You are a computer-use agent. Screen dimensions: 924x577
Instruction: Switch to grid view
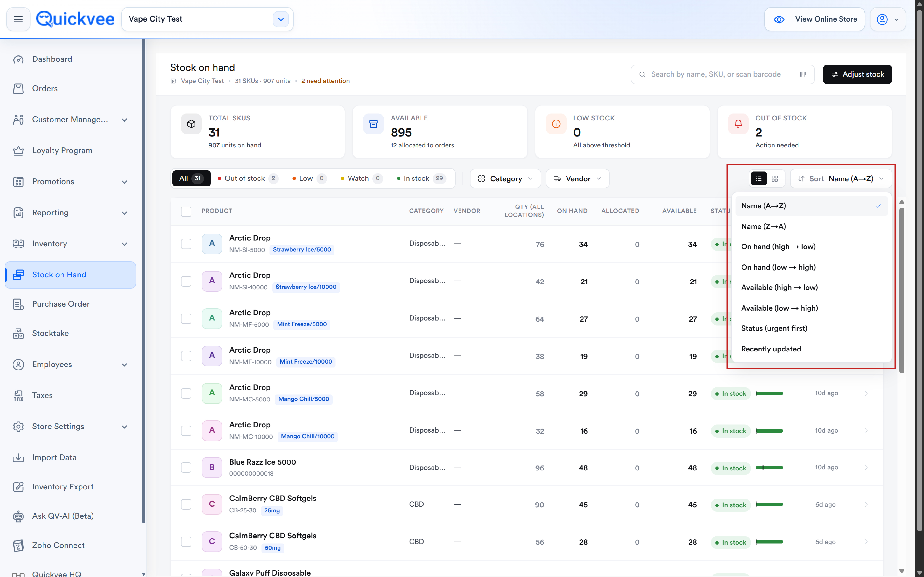pyautogui.click(x=775, y=179)
